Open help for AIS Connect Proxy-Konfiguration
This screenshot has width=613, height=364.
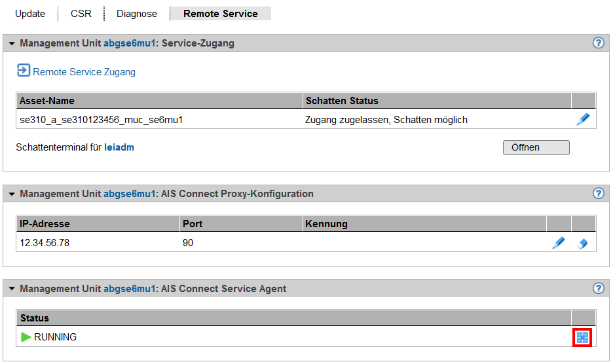coord(598,194)
